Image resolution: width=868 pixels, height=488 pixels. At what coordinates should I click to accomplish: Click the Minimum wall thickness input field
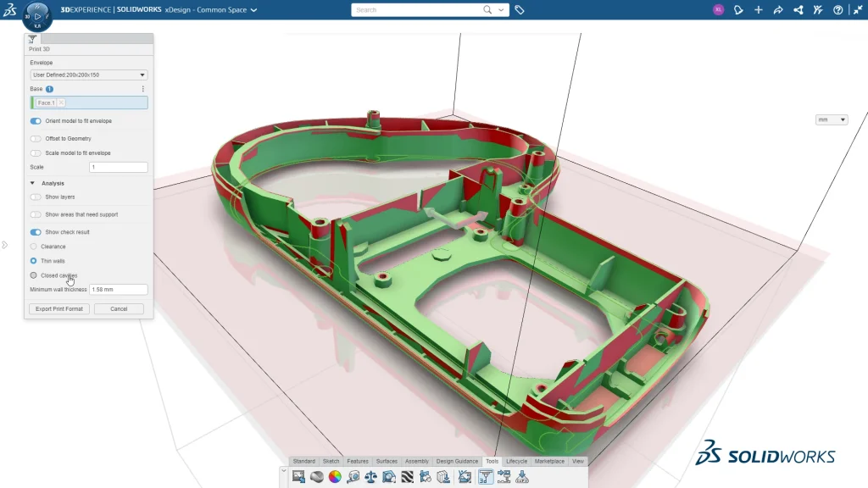pos(118,289)
